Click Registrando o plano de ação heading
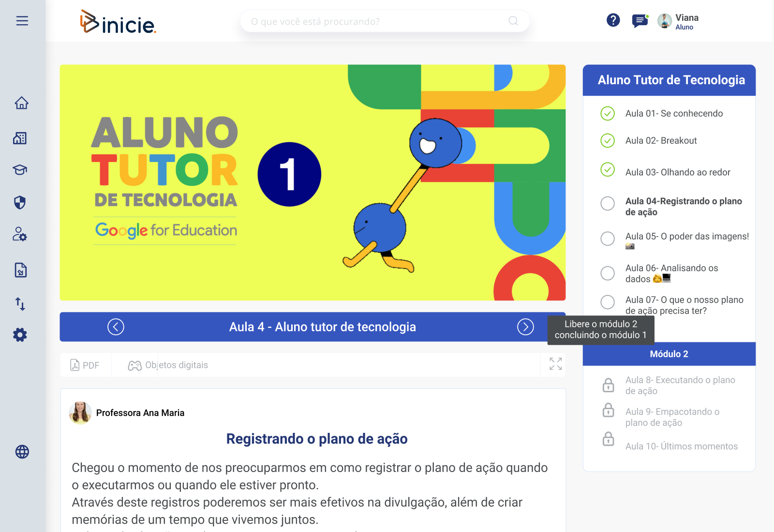 [317, 439]
